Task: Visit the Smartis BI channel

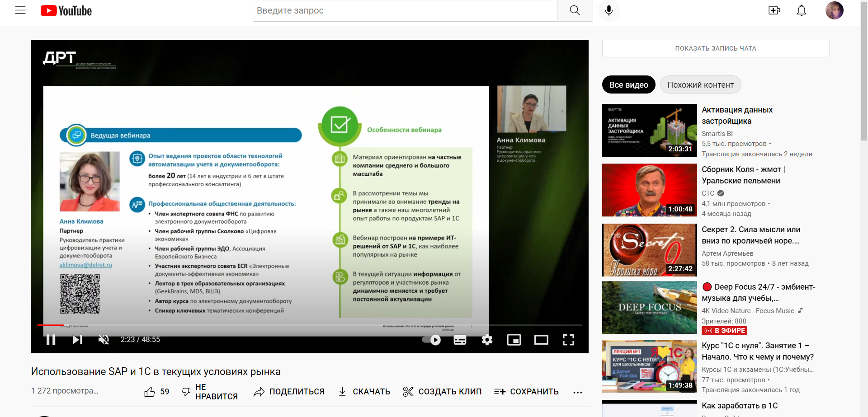Action: [717, 134]
